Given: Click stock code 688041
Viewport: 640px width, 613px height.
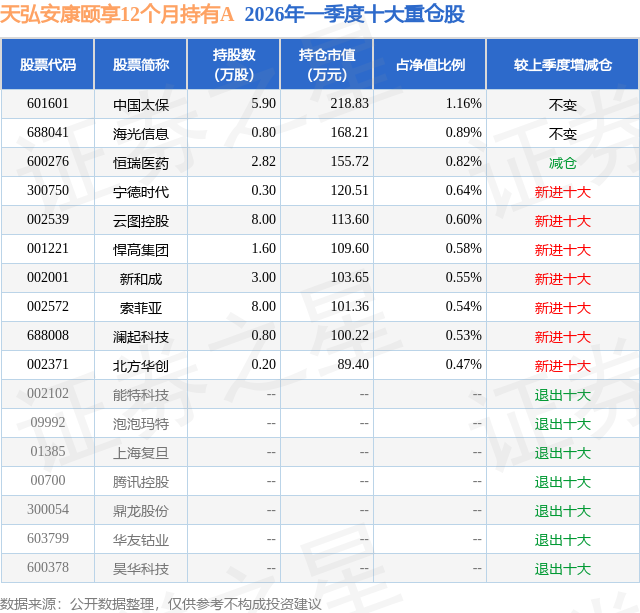Looking at the screenshot, I should click(x=48, y=133).
